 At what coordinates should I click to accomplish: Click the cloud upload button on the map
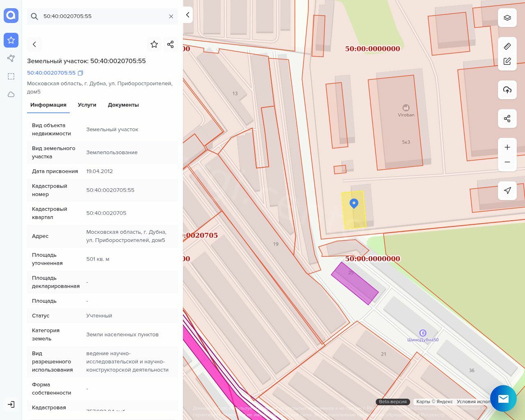coord(507,90)
